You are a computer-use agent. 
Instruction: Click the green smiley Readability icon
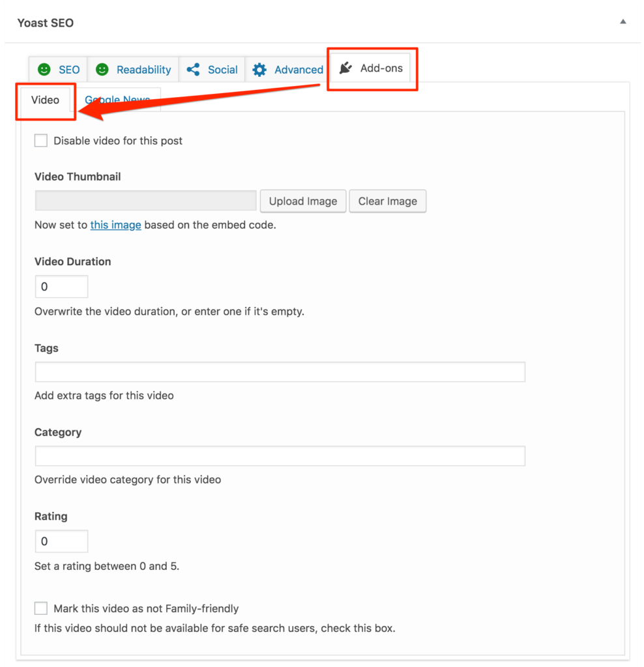click(102, 69)
